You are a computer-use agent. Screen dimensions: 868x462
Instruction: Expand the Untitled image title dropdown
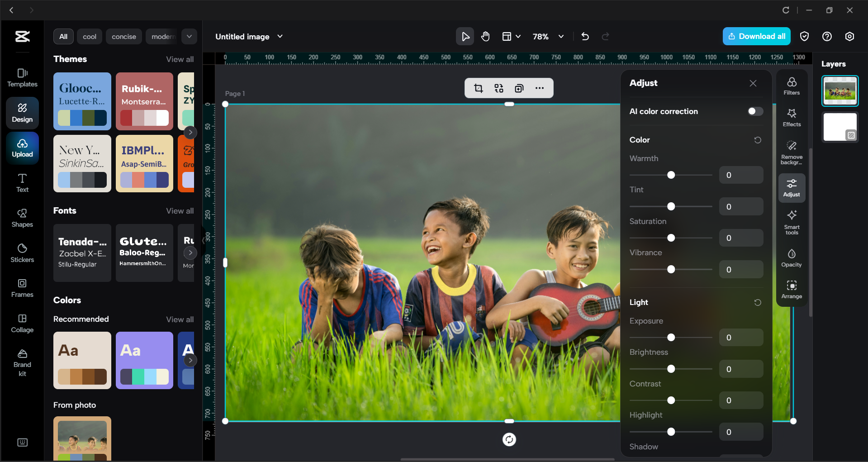280,36
